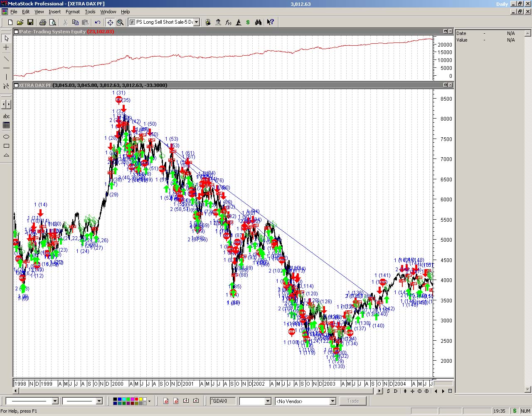Open the Explorer using the binoculars icon
The height and width of the screenshot is (416, 532).
tap(259, 22)
